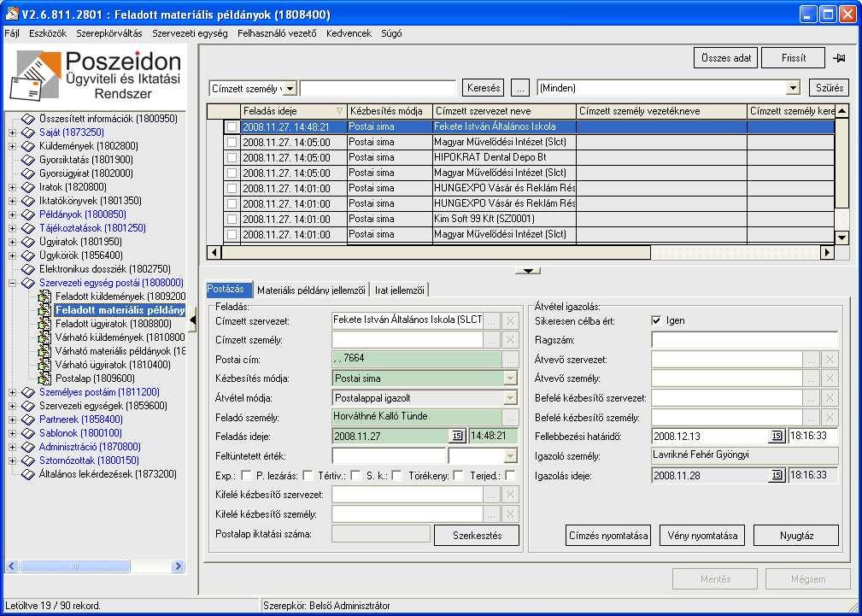Screen dimensions: 862x616
Task: Click Feladott ügyiratok document icon
Action: (44, 324)
